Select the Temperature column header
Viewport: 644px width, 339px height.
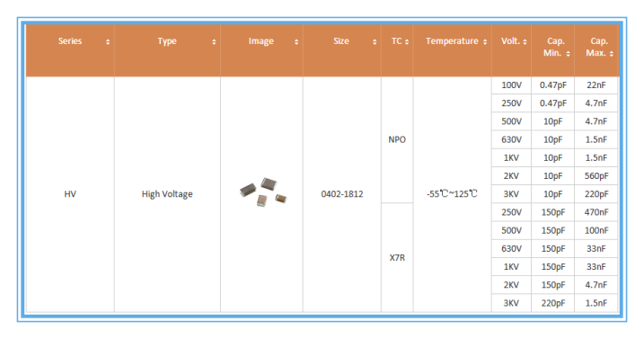click(452, 50)
